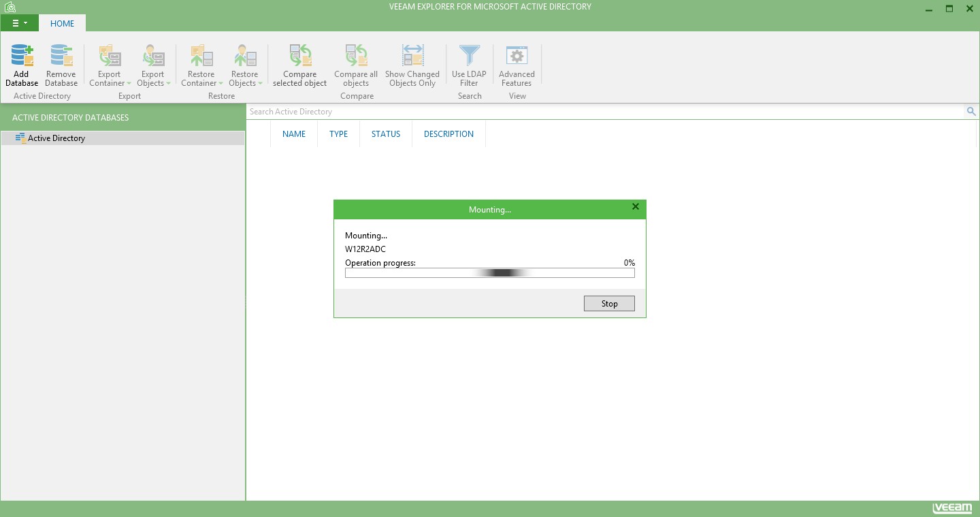
Task: Click Compare selected object icon
Action: pyautogui.click(x=300, y=55)
